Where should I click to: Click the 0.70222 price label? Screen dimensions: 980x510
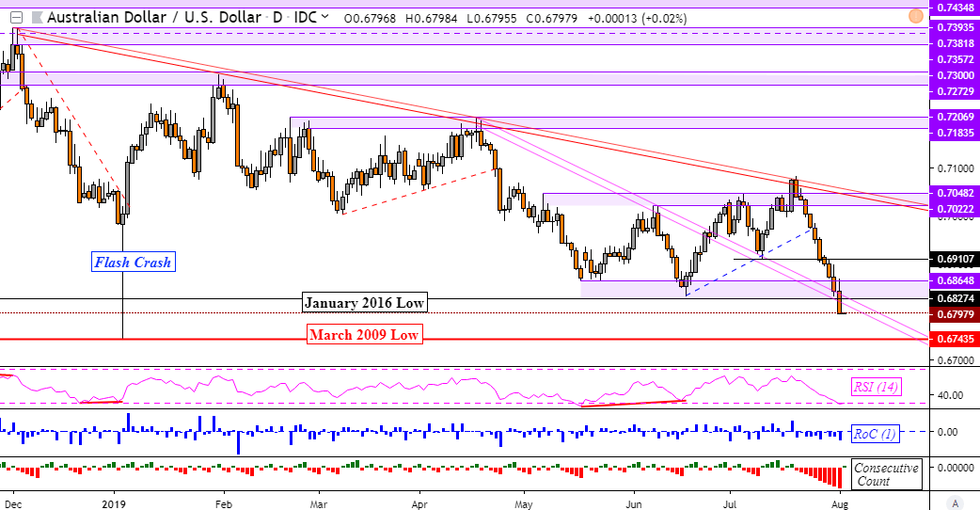click(956, 210)
